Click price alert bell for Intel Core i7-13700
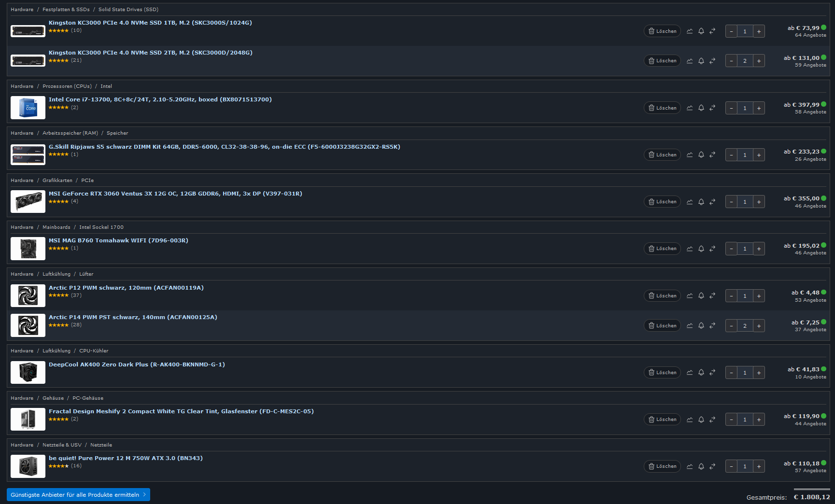The height and width of the screenshot is (504, 835). pos(701,108)
